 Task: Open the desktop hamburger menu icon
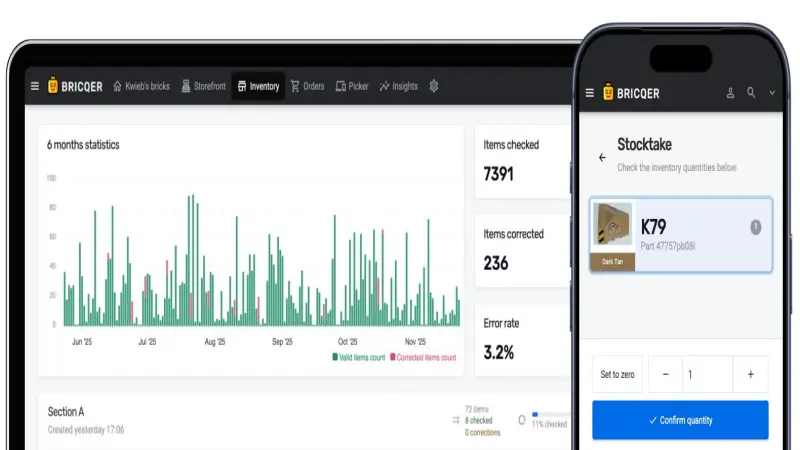(35, 86)
